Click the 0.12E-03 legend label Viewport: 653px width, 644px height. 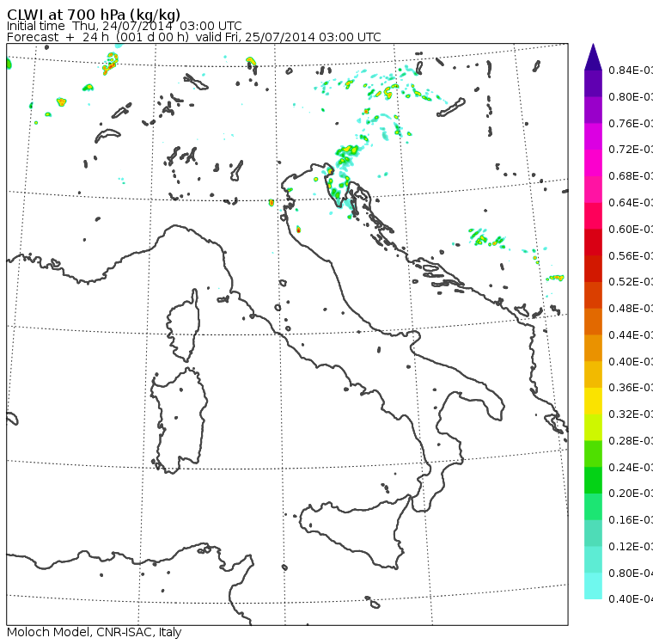tap(631, 547)
